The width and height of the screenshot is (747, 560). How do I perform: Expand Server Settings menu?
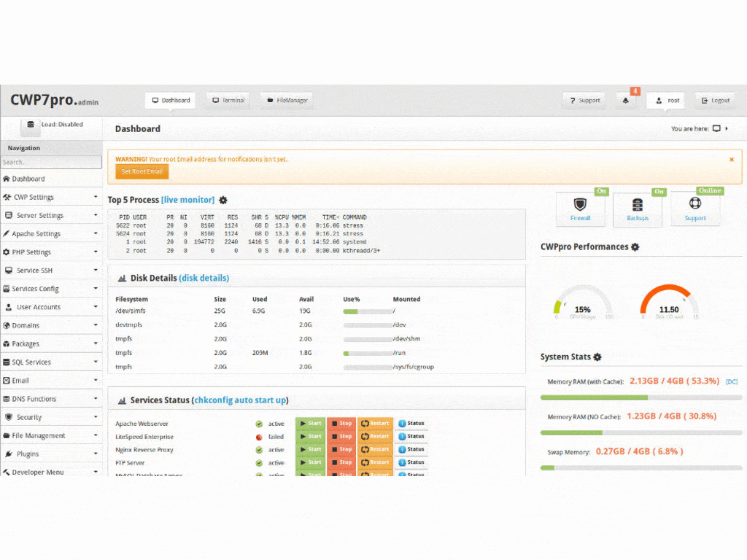point(52,215)
